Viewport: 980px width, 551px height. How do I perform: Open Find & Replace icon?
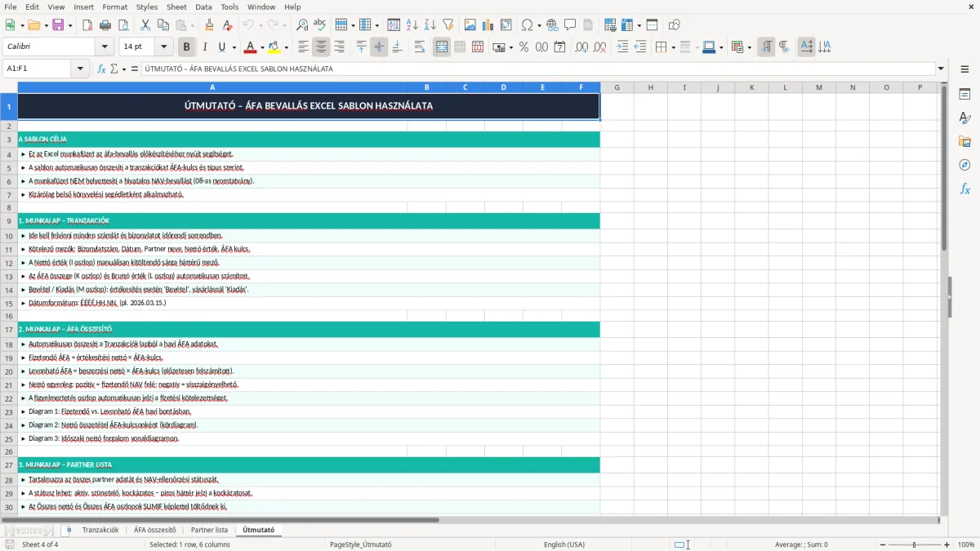(302, 25)
